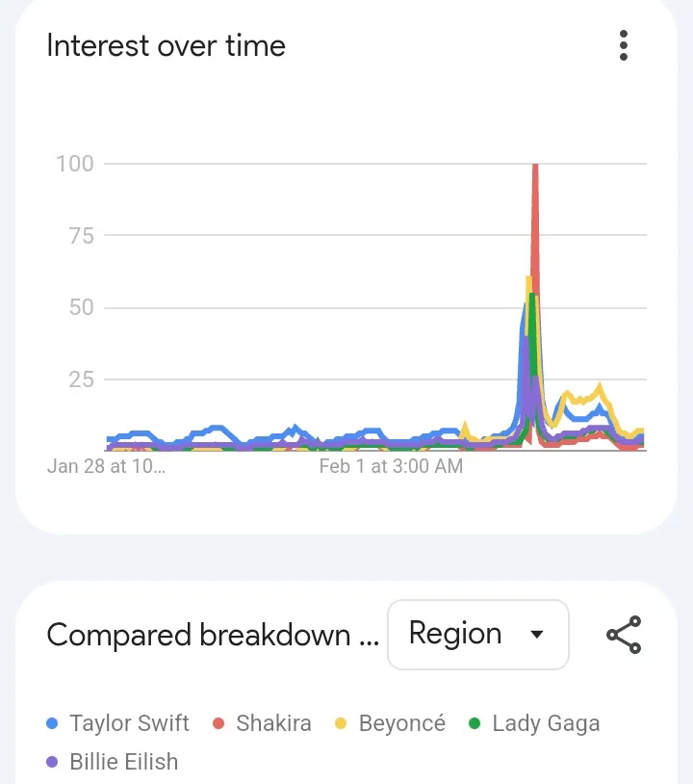
Task: Click the Compared breakdown heading
Action: point(213,635)
